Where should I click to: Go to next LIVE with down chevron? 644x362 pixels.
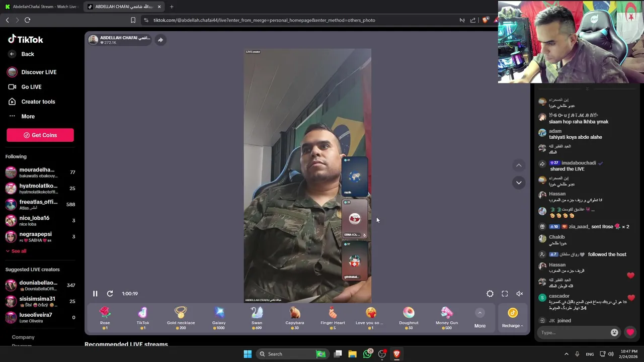coord(519,183)
